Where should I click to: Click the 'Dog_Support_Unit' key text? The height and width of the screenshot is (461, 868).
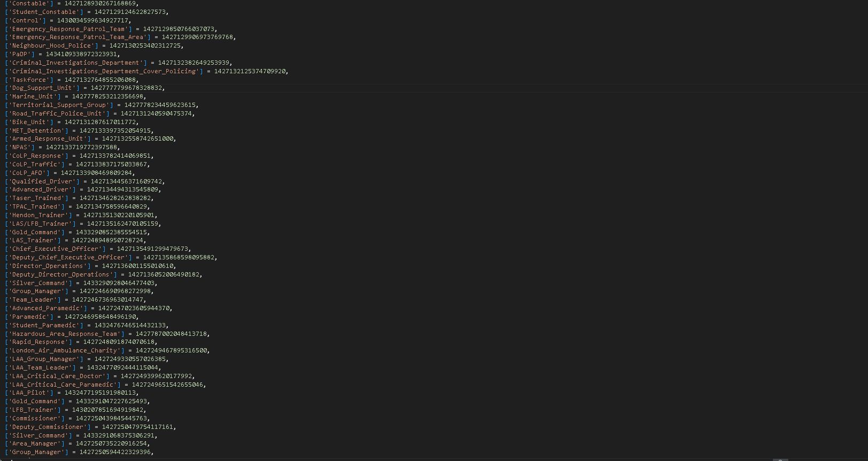tap(42, 88)
